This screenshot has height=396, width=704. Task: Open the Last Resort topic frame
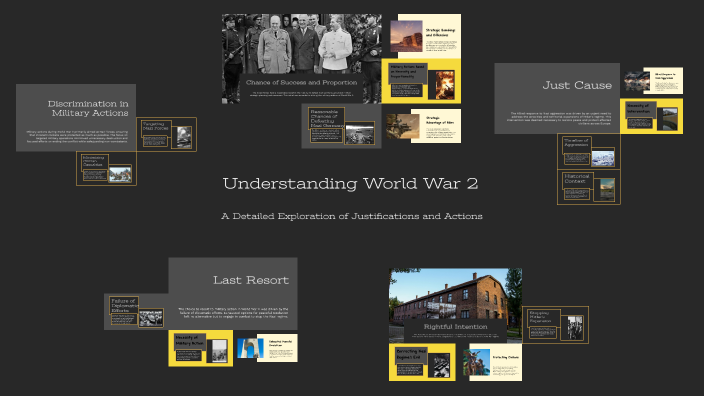coord(233,294)
